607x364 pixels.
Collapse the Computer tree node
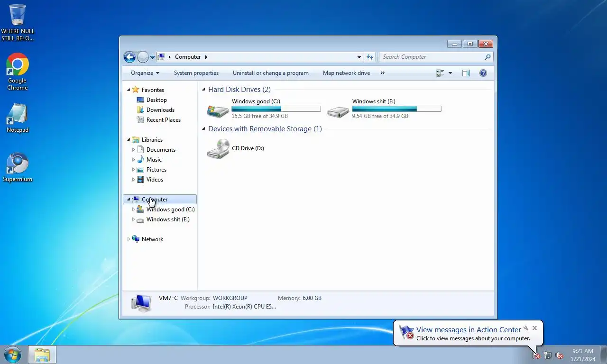pos(129,200)
